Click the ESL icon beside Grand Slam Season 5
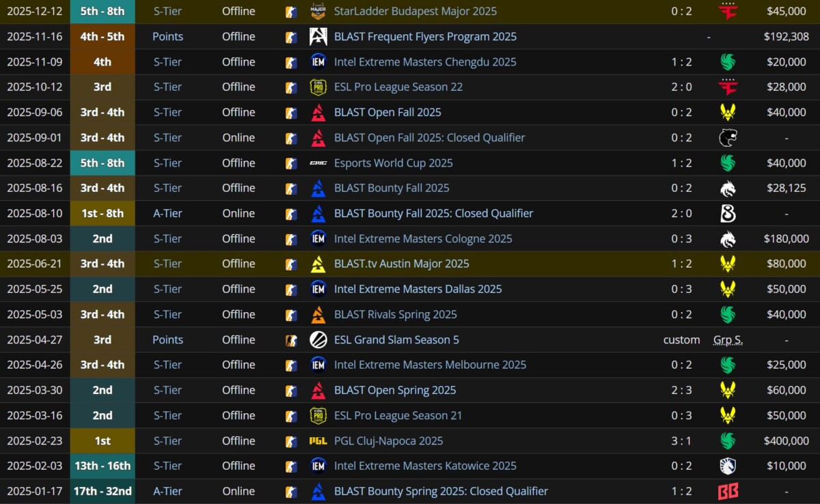Screen dimensions: 820x504 (x=318, y=340)
